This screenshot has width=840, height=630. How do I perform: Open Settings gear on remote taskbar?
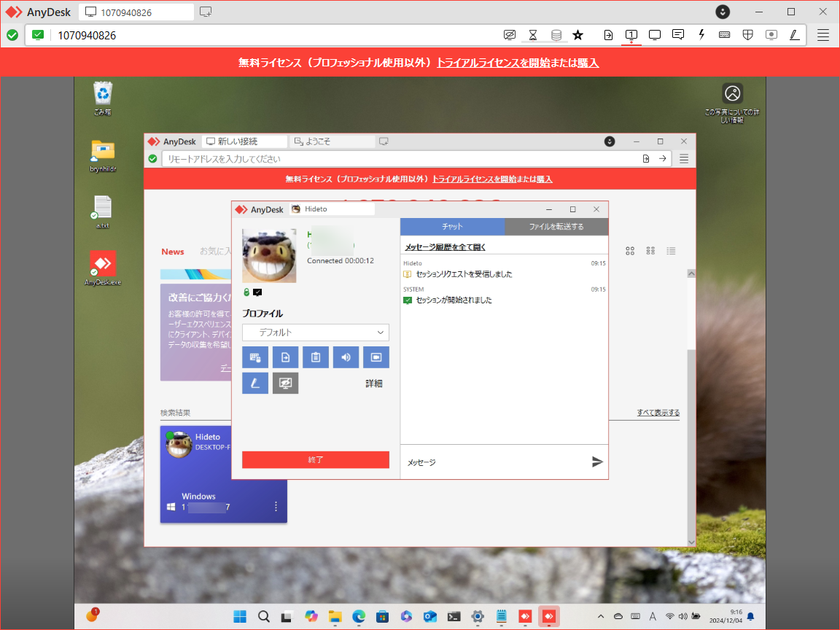click(x=478, y=617)
